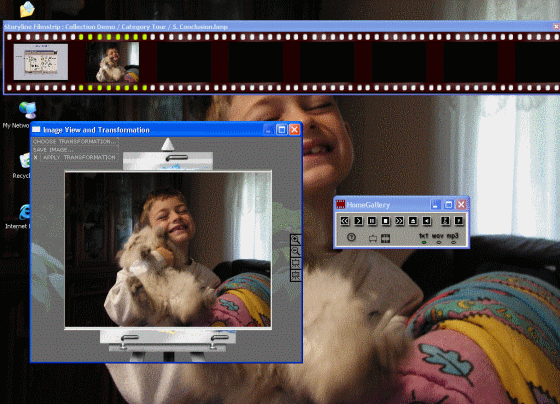Enable the txt indicator toggle
The width and height of the screenshot is (560, 404).
point(424,242)
